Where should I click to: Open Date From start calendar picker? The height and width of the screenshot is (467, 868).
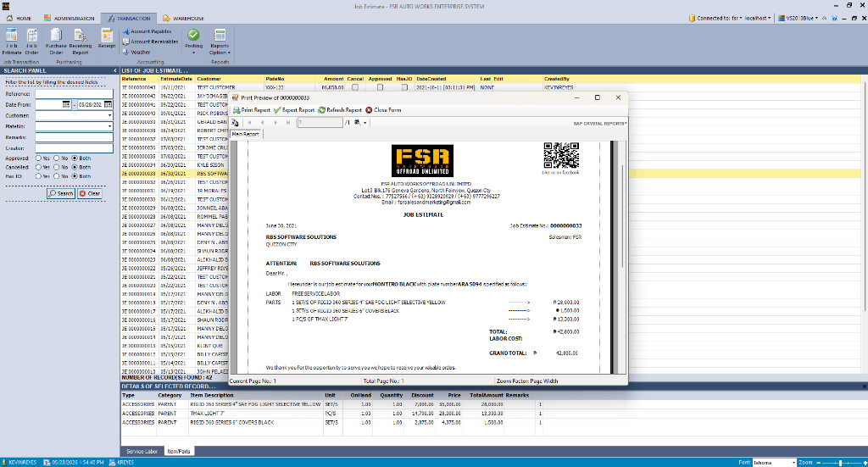[66, 104]
